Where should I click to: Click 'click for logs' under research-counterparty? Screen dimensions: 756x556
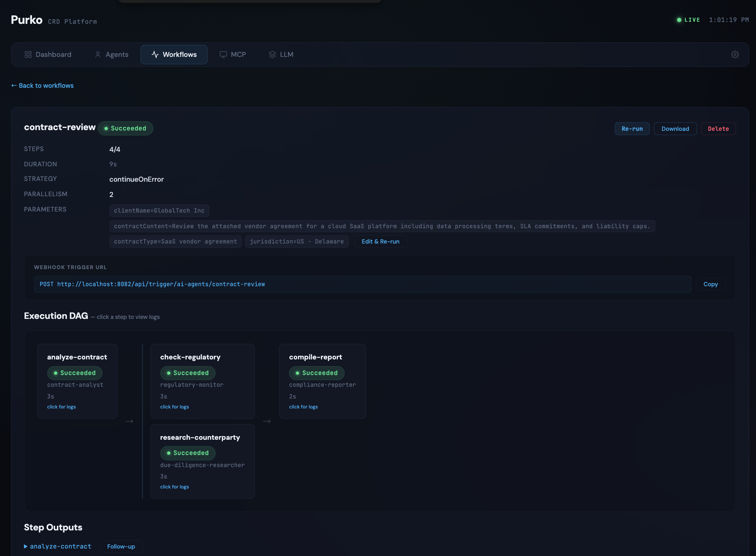[175, 487]
